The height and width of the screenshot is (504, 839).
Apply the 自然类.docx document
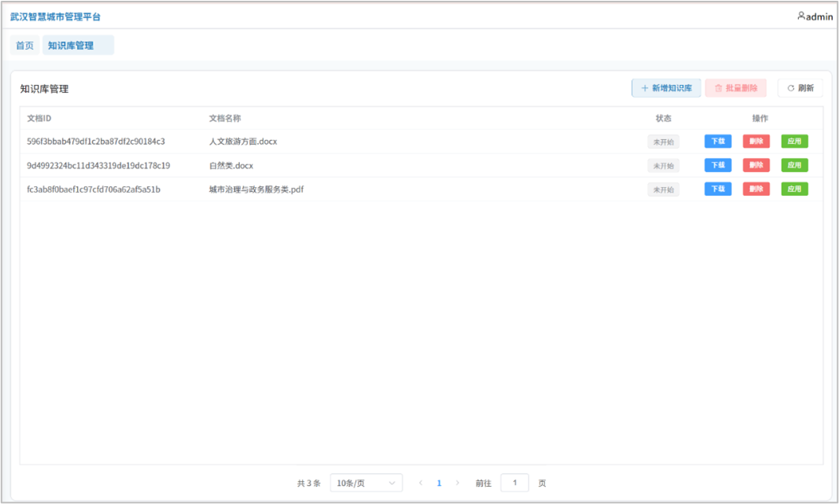point(794,165)
